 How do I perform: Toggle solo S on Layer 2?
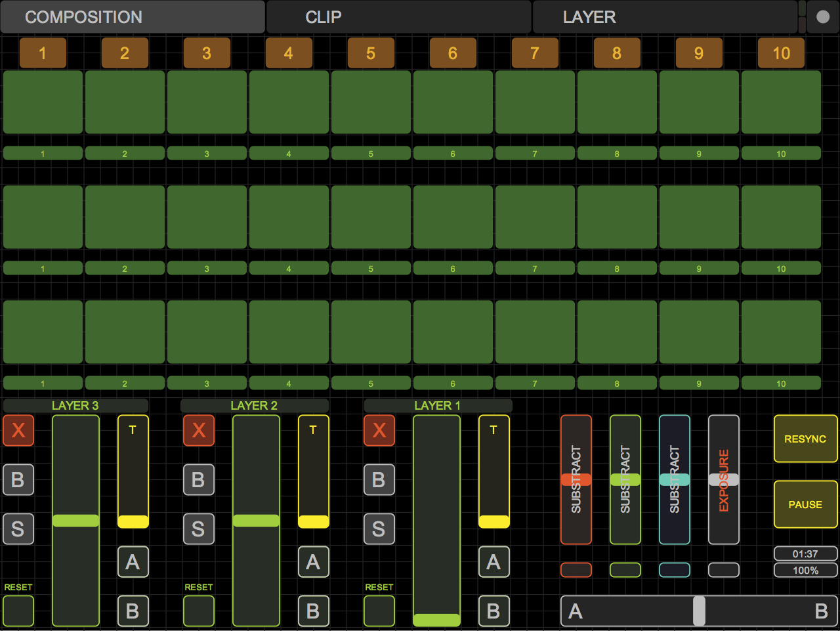(x=199, y=529)
